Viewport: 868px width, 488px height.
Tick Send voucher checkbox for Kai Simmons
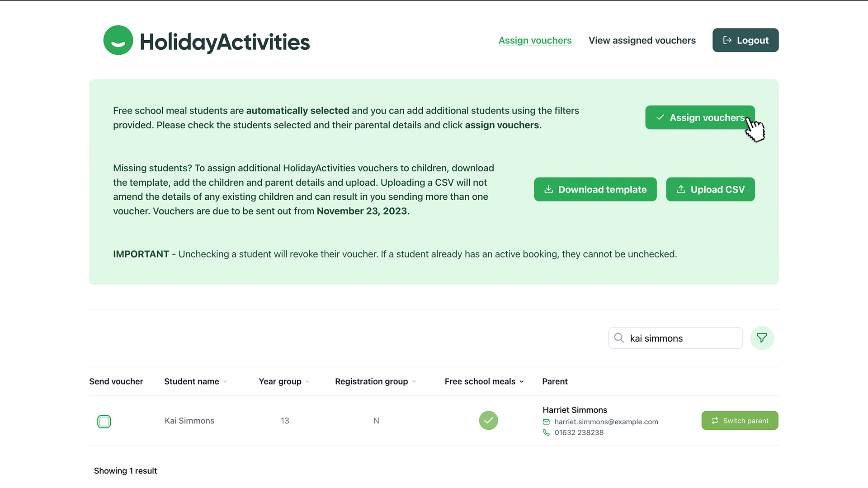click(104, 422)
